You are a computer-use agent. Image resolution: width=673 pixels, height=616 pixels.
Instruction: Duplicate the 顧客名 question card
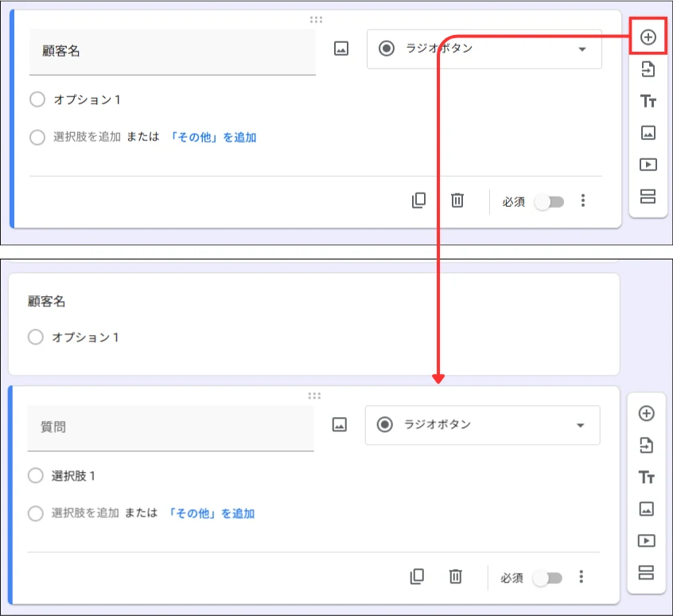pos(418,201)
